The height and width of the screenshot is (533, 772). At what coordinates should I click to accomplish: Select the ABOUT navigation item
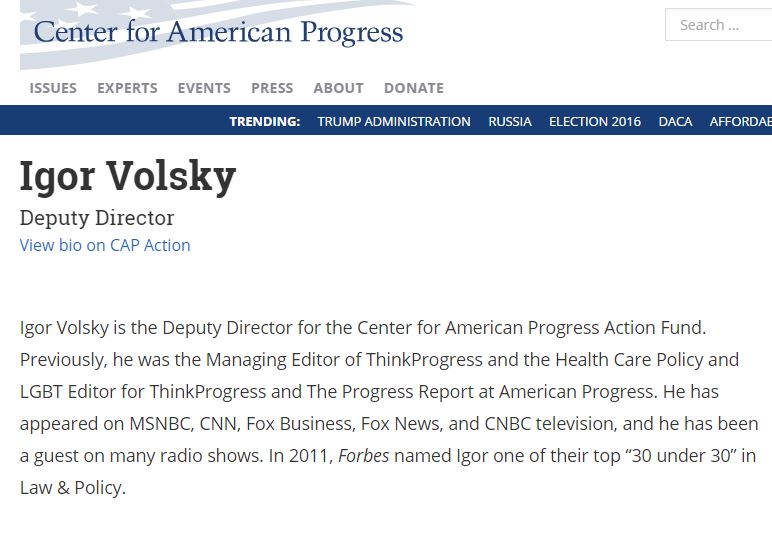coord(338,88)
